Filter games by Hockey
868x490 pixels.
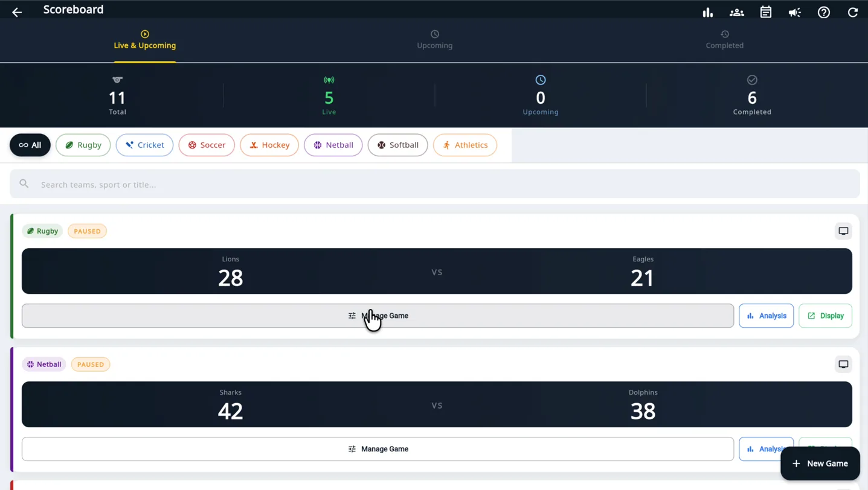coord(269,145)
